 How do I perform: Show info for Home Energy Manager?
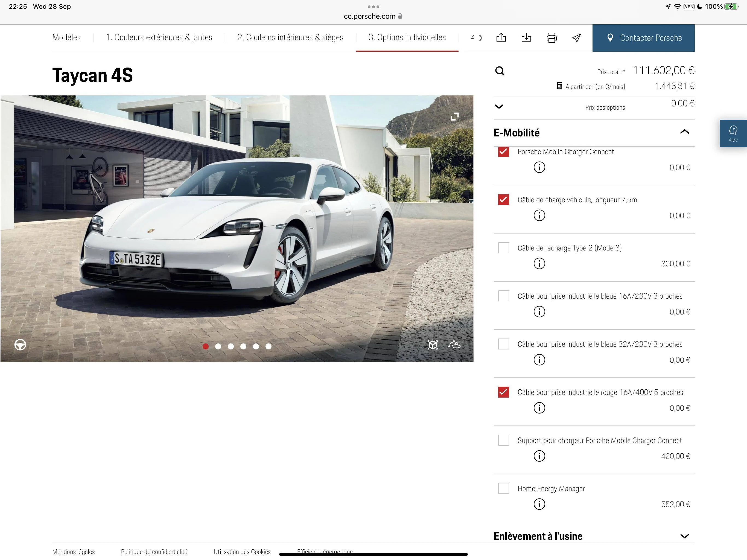point(539,504)
